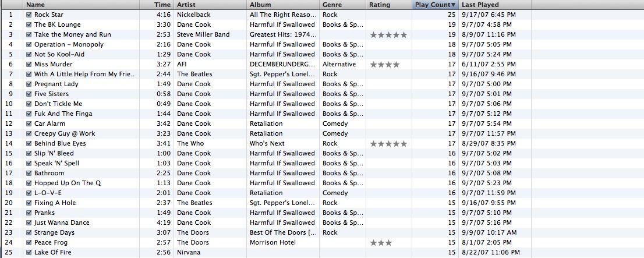This screenshot has width=644, height=258.
Task: Click the three-star rating for Peace Frog
Action: pyautogui.click(x=381, y=243)
